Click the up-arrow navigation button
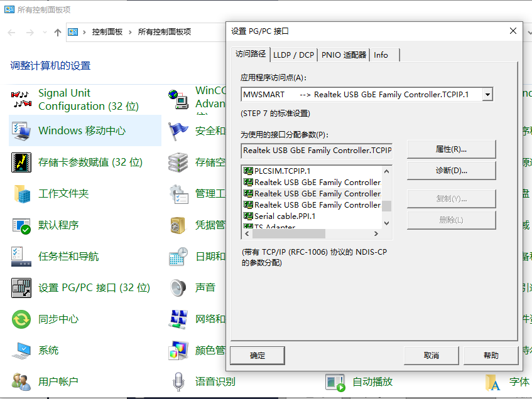This screenshot has height=399, width=532. (x=58, y=32)
